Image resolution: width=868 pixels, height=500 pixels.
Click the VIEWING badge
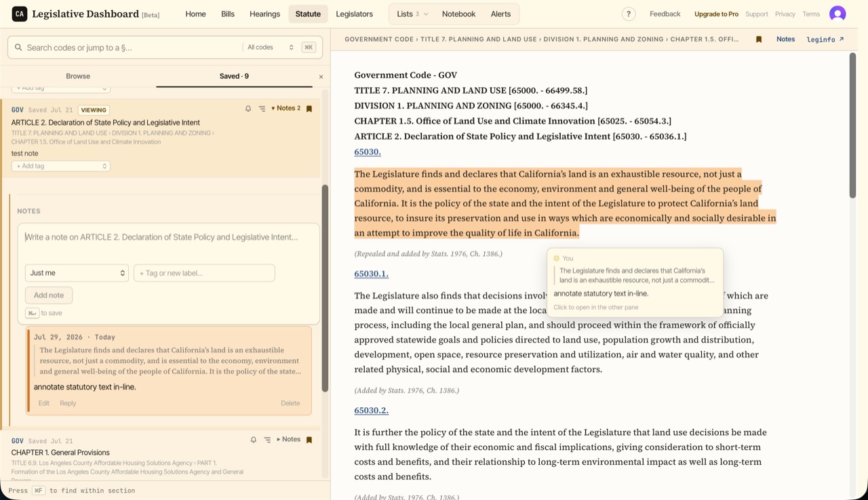click(94, 110)
